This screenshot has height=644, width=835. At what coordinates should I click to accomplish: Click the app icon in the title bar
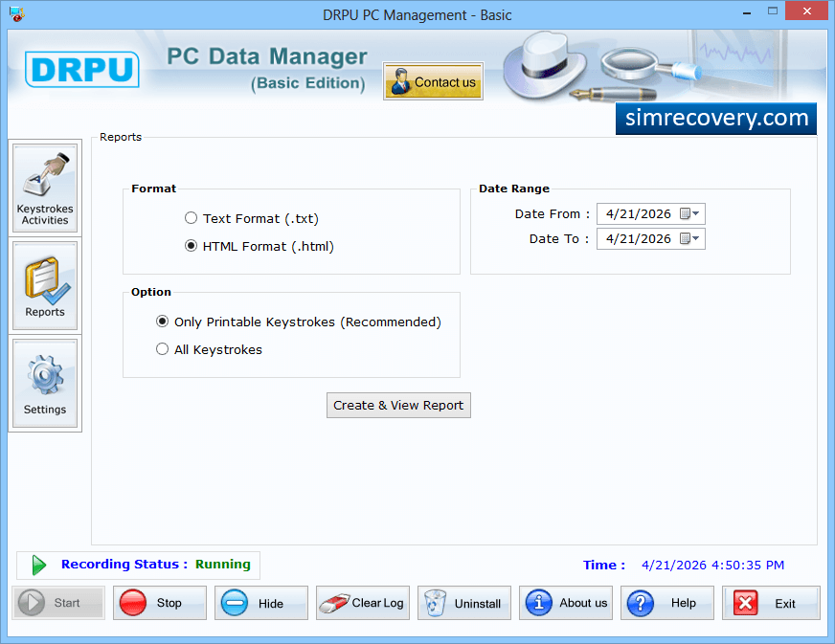16,13
